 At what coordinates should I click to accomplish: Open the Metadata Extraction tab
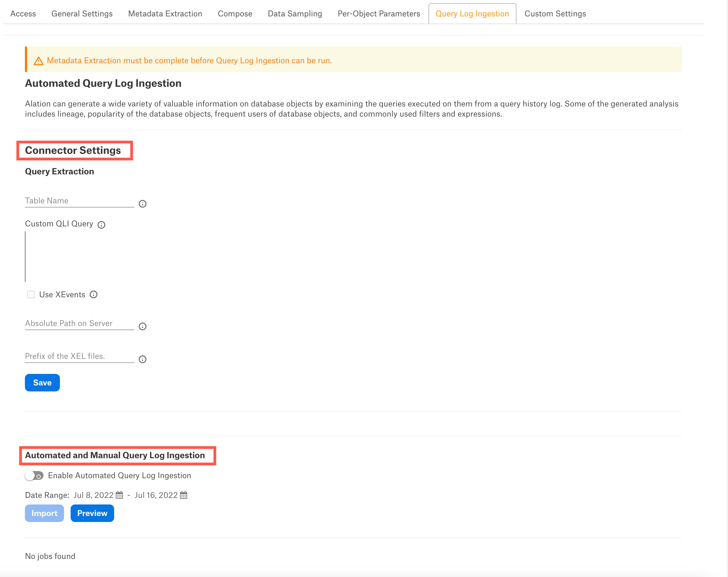(165, 14)
